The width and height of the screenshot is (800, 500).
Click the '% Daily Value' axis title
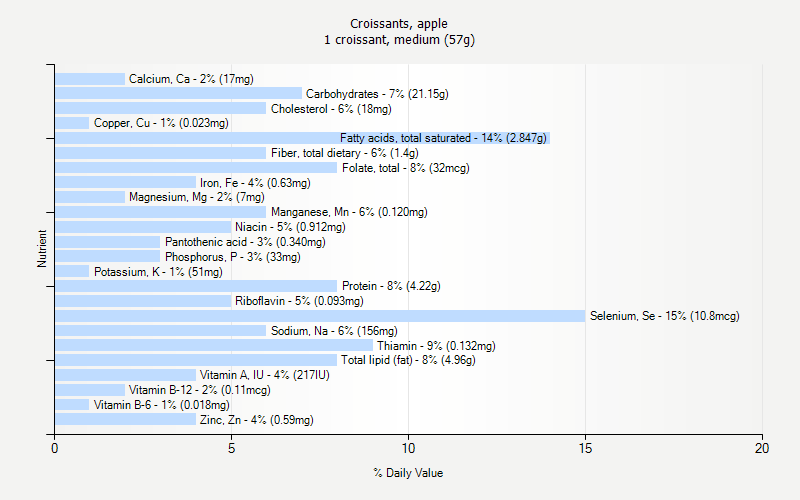(x=408, y=473)
